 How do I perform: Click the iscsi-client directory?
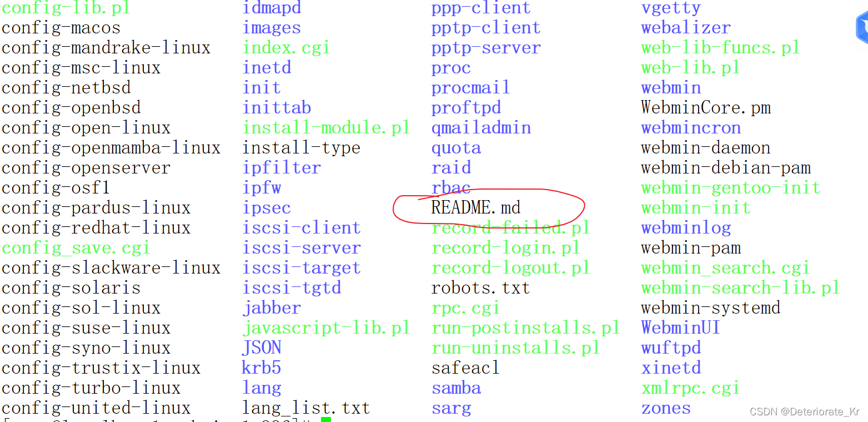[302, 228]
